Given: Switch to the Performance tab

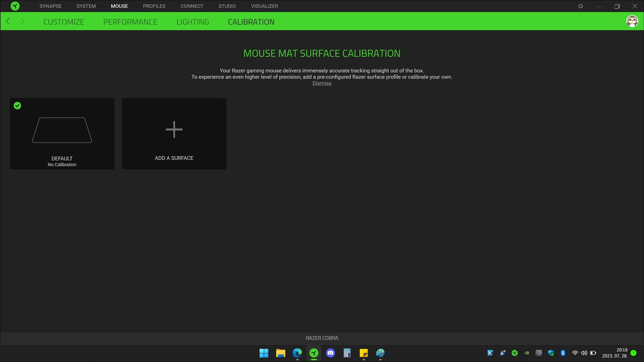Looking at the screenshot, I should pos(130,22).
